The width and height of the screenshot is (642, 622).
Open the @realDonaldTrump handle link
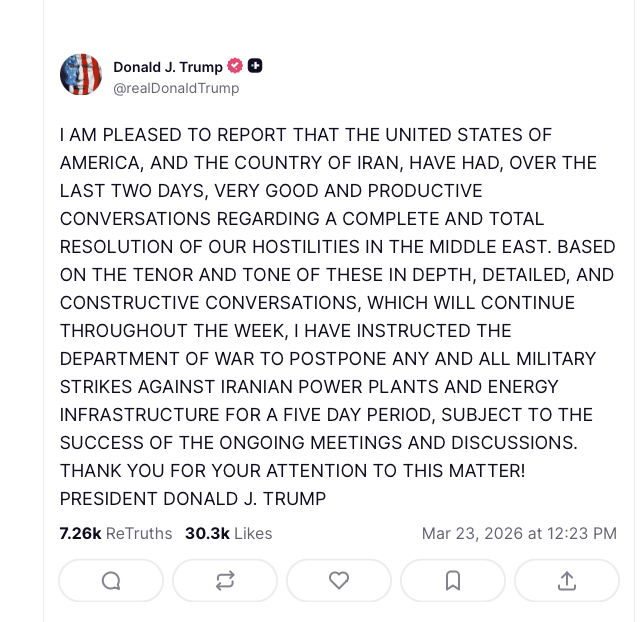[176, 88]
